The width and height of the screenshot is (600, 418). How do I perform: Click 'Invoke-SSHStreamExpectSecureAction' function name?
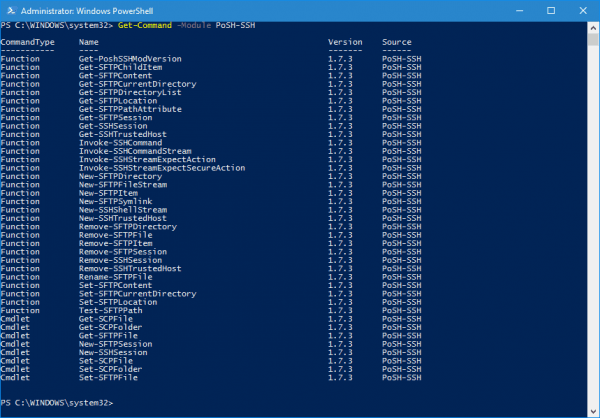(x=162, y=168)
